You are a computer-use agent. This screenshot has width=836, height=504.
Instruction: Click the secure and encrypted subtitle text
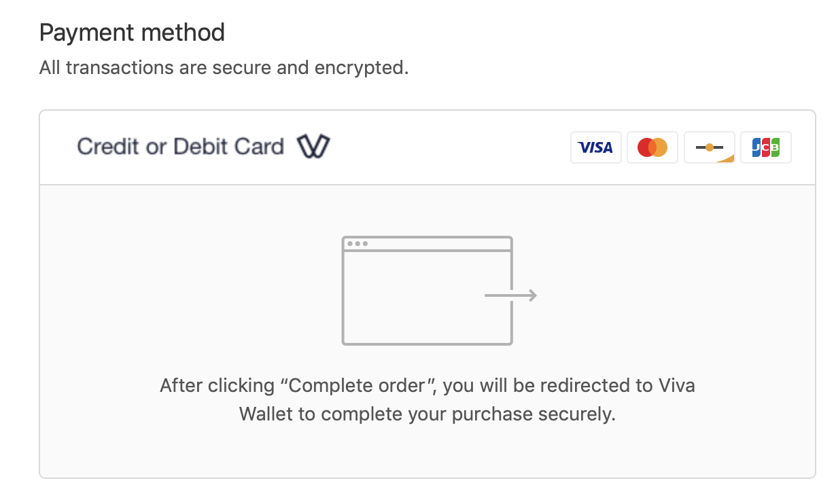[224, 67]
